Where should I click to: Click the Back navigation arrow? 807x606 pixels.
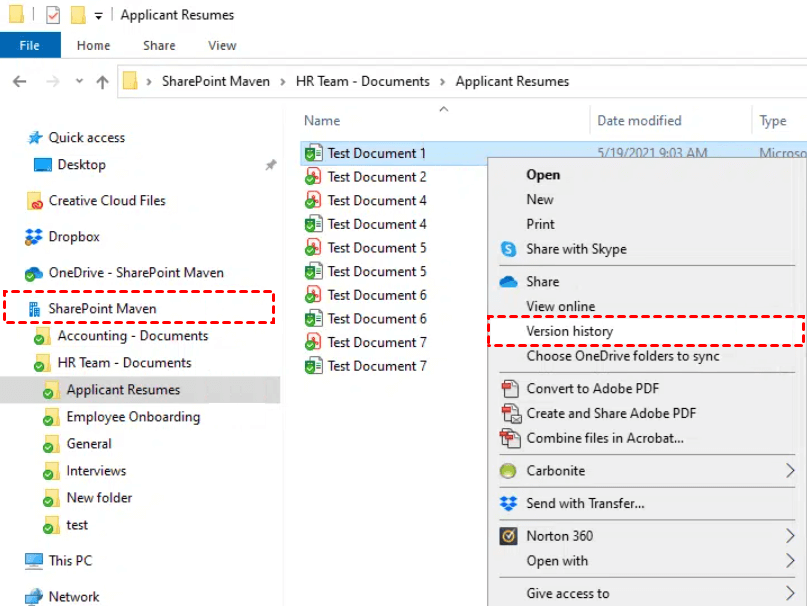[x=20, y=81]
